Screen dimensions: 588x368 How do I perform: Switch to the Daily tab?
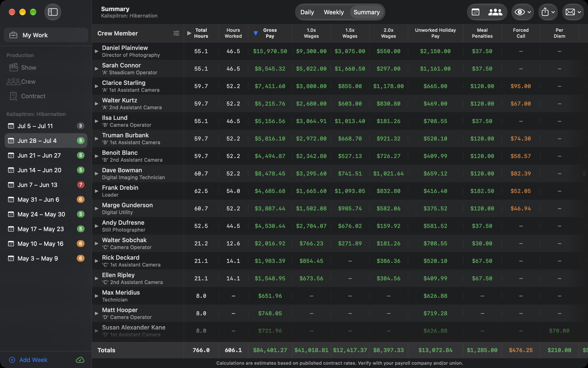pos(307,12)
